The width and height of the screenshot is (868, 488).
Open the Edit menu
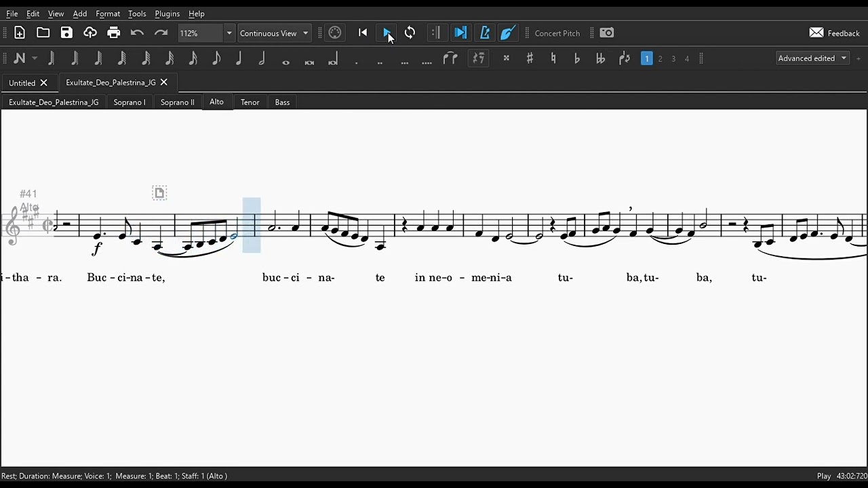[33, 14]
